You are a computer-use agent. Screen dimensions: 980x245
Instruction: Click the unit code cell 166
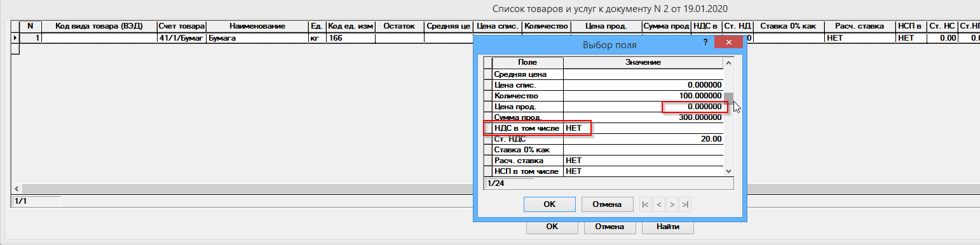pyautogui.click(x=350, y=38)
